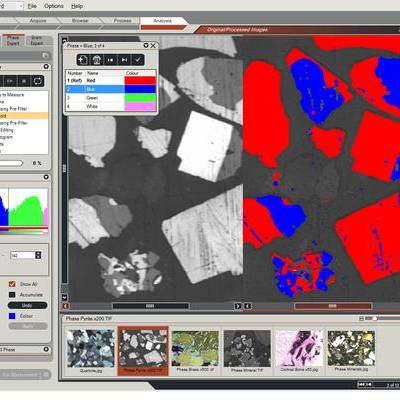Click the threshold value input field
The width and height of the screenshot is (400, 400).
coord(22,255)
